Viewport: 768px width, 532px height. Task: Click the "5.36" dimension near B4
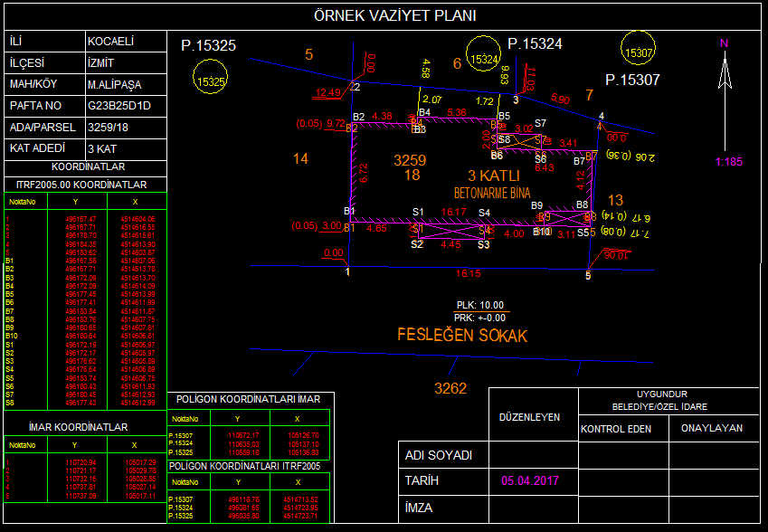pyautogui.click(x=457, y=113)
